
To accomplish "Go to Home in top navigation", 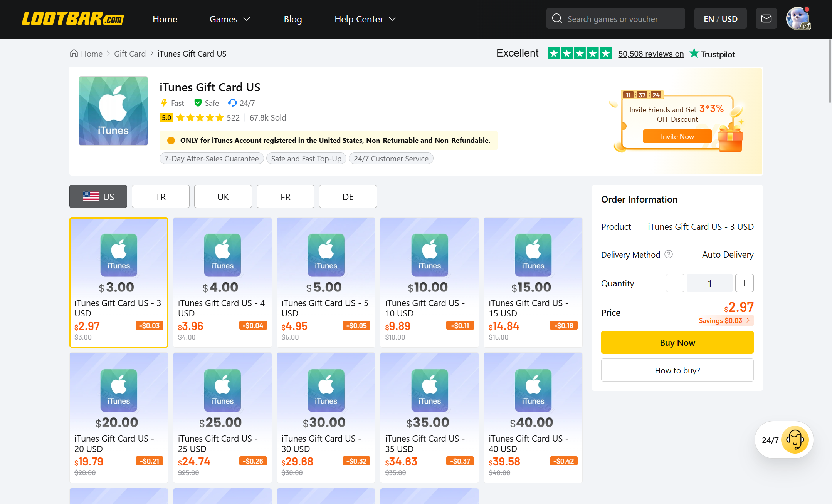I will (165, 19).
